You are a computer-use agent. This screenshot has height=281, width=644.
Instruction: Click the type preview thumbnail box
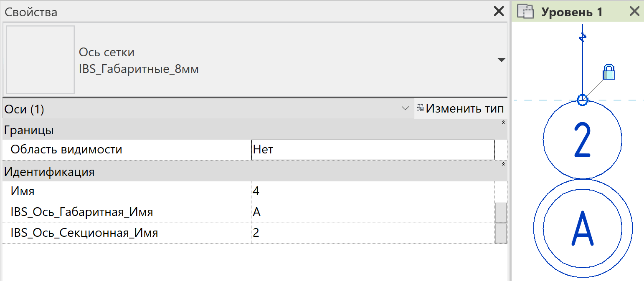(40, 60)
